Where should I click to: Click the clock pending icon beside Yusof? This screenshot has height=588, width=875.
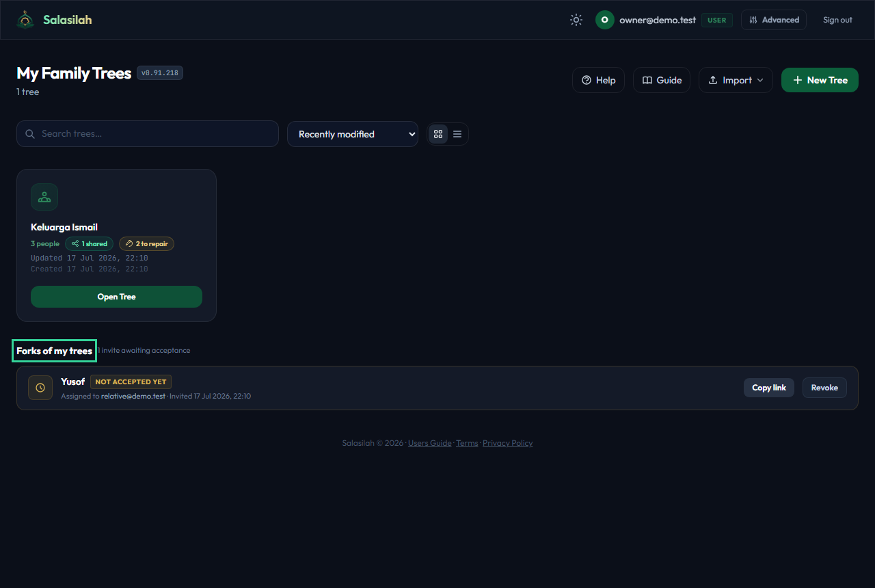coord(40,388)
